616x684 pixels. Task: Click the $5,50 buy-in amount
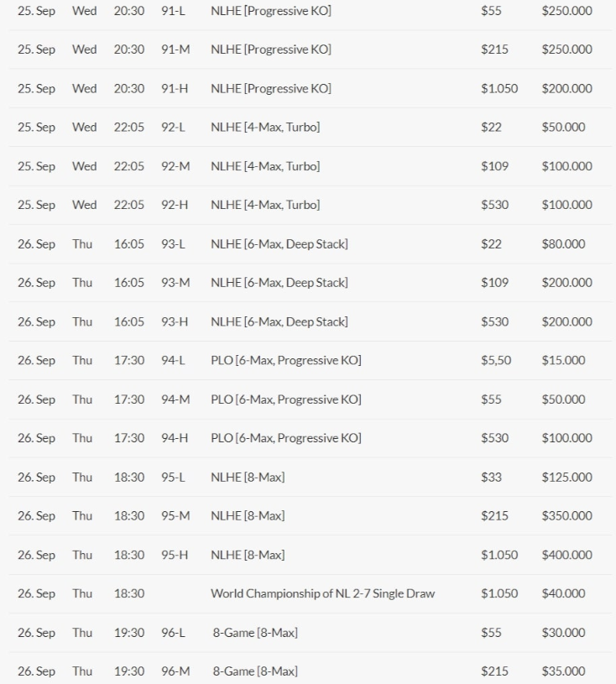496,361
